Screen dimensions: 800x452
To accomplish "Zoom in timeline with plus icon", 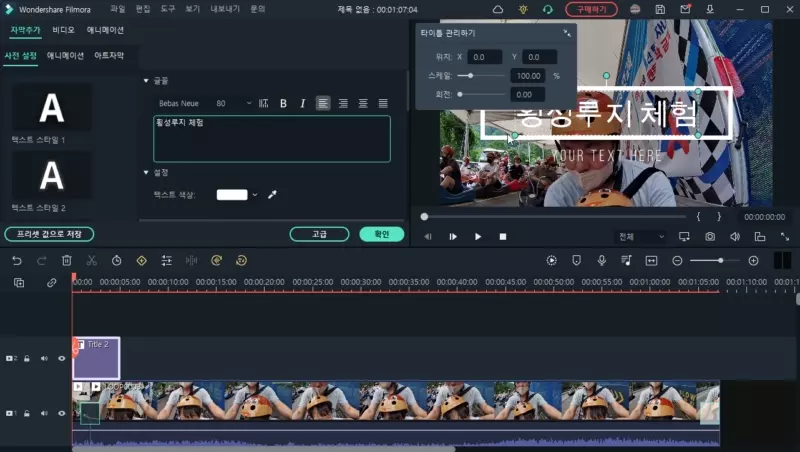I will click(753, 261).
